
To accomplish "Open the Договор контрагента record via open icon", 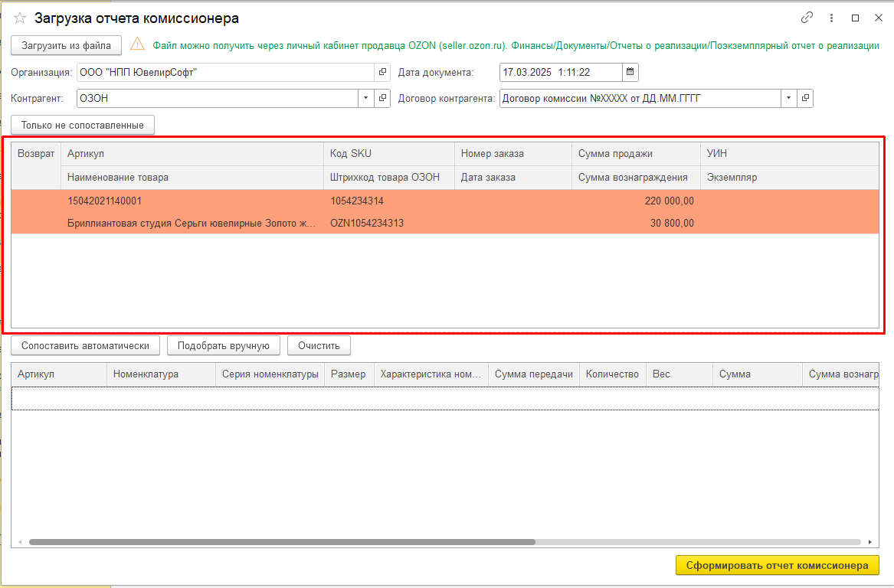I will 805,98.
